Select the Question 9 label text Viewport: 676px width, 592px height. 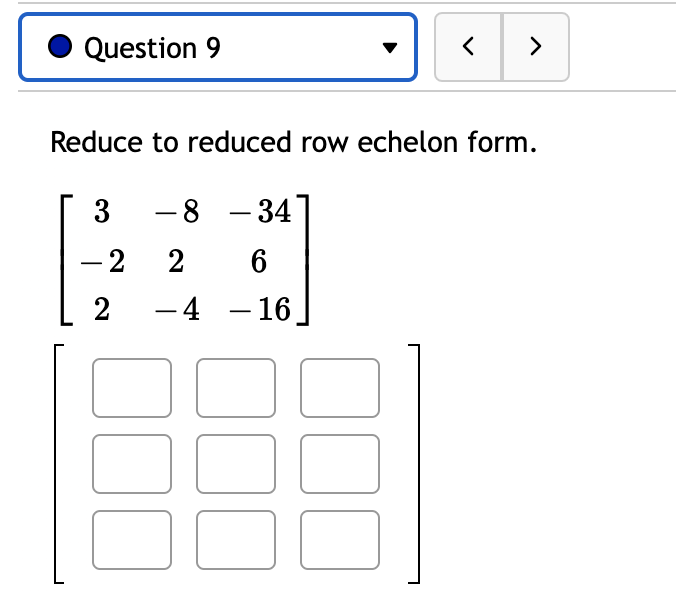[x=153, y=47]
